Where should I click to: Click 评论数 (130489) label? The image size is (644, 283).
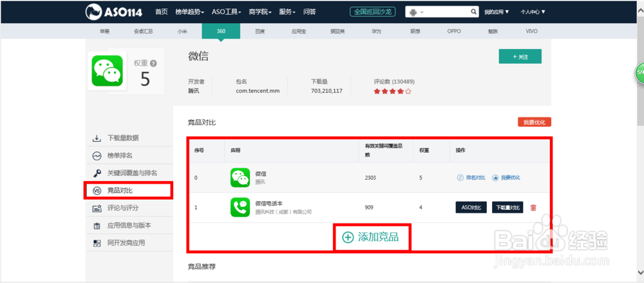pos(394,81)
